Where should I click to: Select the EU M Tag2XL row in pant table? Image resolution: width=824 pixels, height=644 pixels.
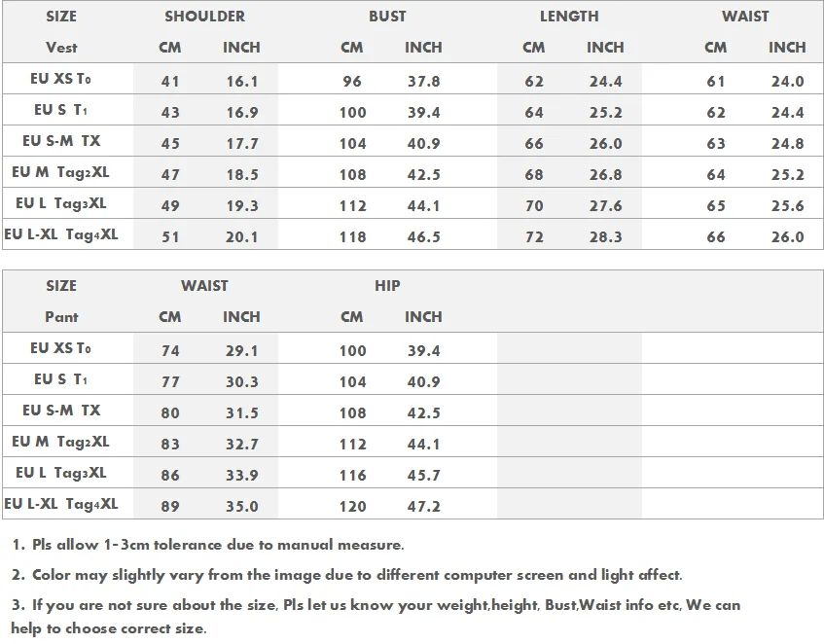tap(61, 442)
